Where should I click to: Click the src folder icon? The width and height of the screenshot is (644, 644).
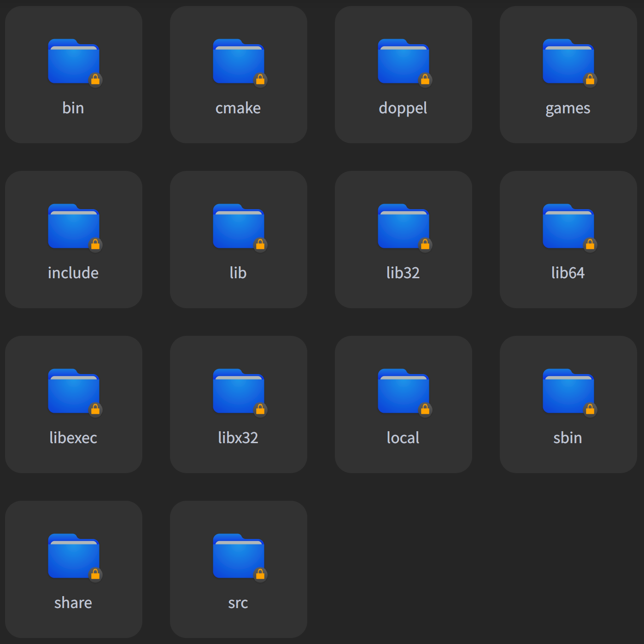(x=239, y=556)
